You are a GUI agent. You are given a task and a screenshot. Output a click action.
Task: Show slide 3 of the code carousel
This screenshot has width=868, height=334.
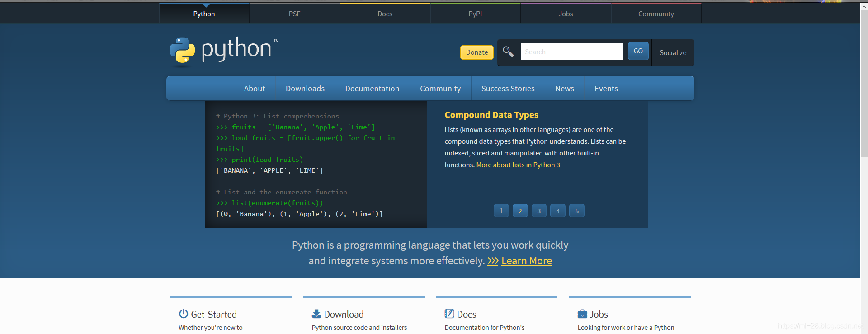pyautogui.click(x=539, y=211)
